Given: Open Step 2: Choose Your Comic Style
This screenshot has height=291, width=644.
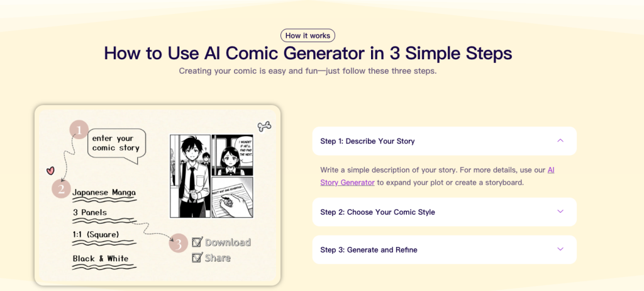Looking at the screenshot, I should tap(377, 212).
